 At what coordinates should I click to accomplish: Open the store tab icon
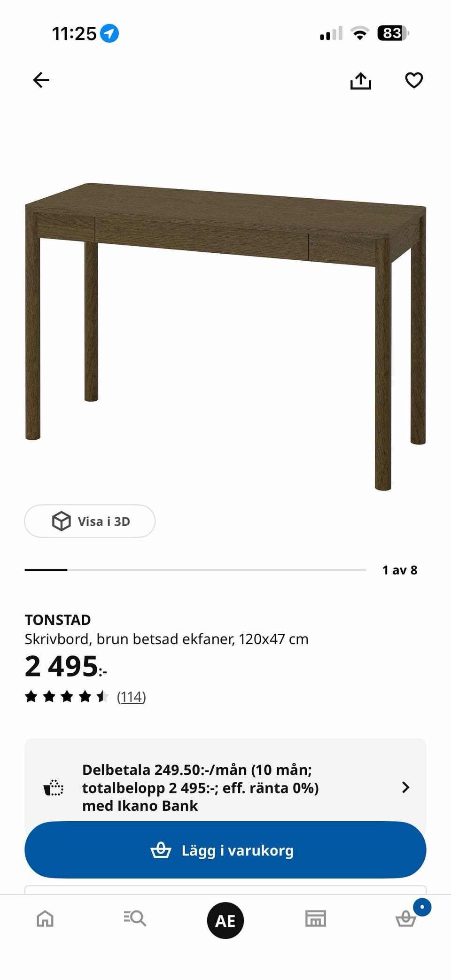coord(316,918)
